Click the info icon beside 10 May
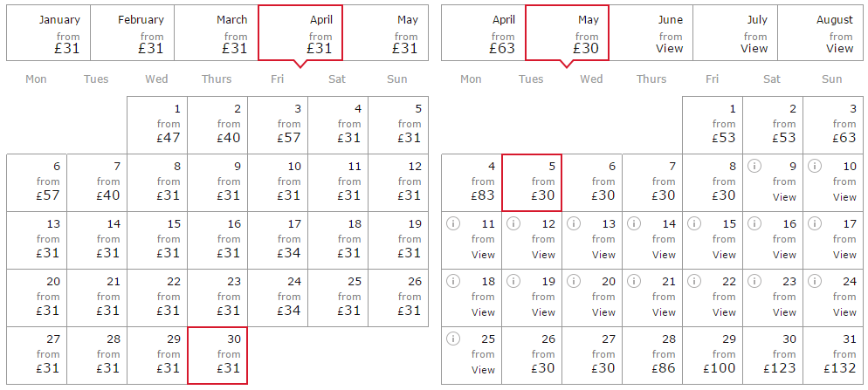 (x=815, y=166)
